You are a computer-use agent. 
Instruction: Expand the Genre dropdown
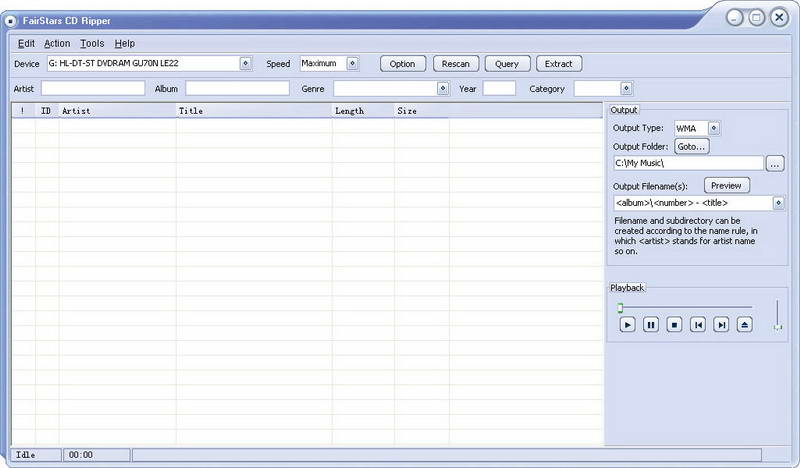pyautogui.click(x=443, y=88)
